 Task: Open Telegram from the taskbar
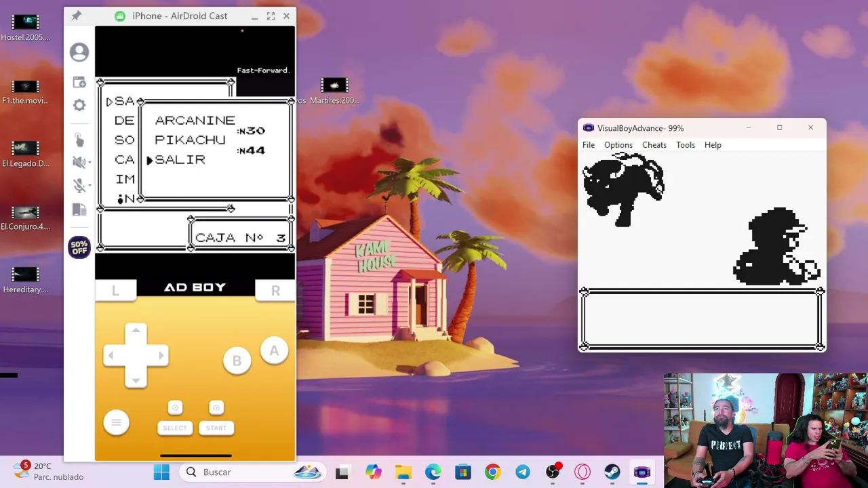pyautogui.click(x=523, y=472)
